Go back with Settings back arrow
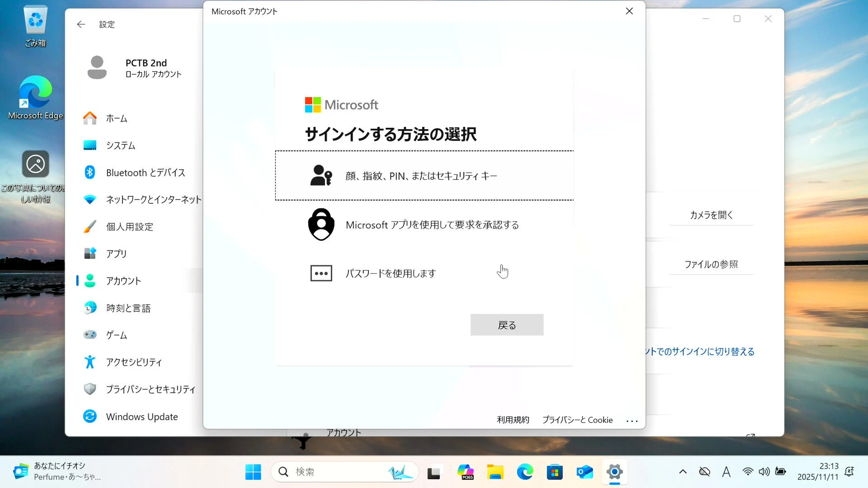The height and width of the screenshot is (488, 868). pos(81,24)
